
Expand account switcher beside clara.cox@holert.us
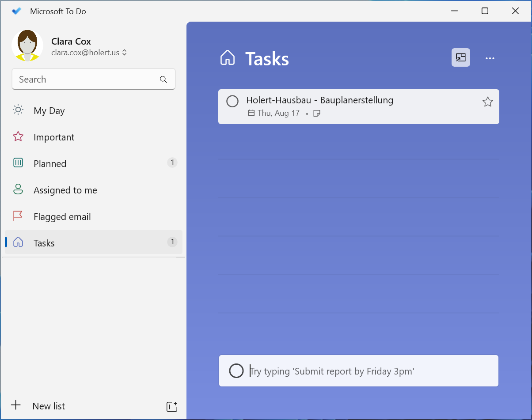pyautogui.click(x=125, y=53)
